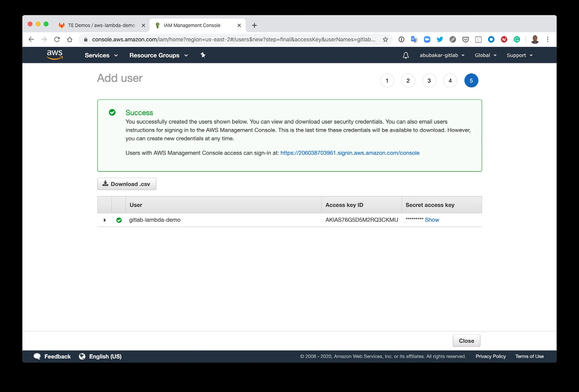
Task: Open the Resource Groups dropdown
Action: (158, 55)
